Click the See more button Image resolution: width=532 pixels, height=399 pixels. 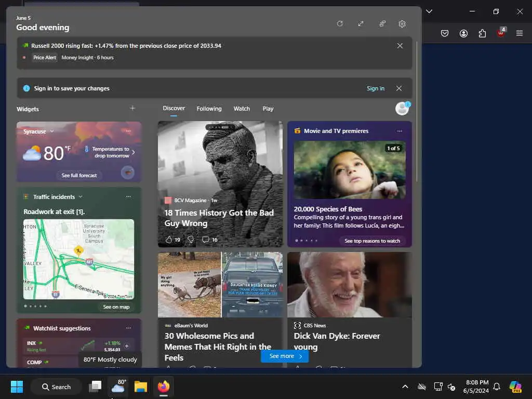[285, 356]
